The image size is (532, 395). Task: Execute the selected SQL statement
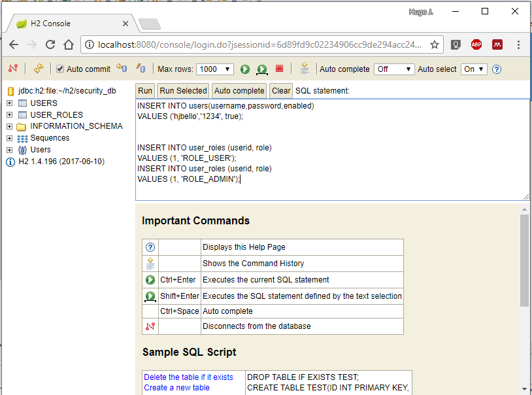coord(261,69)
